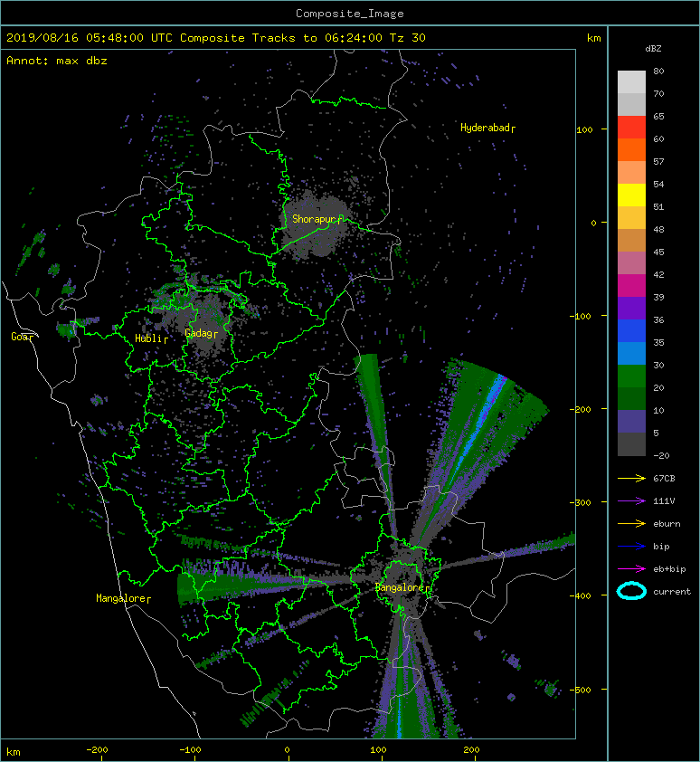The height and width of the screenshot is (762, 700).
Task: Click the cyan 'current' ellipse legend icon
Action: pyautogui.click(x=631, y=592)
